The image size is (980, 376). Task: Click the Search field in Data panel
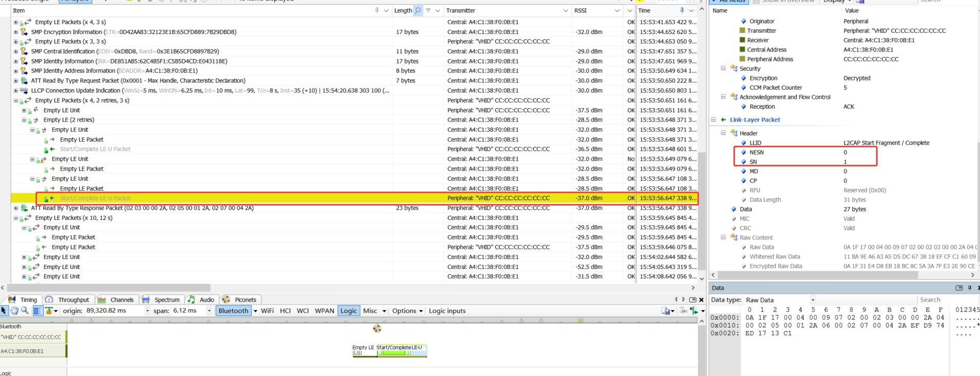coord(947,300)
